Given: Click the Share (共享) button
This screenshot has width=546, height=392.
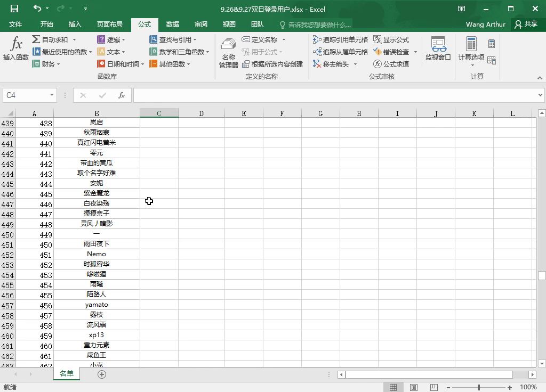Looking at the screenshot, I should coord(525,24).
